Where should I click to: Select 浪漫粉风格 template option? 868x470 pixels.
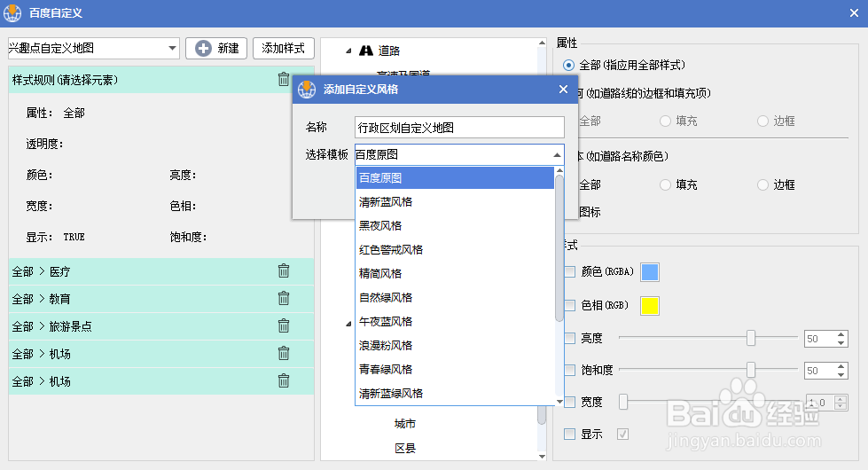pyautogui.click(x=455, y=346)
